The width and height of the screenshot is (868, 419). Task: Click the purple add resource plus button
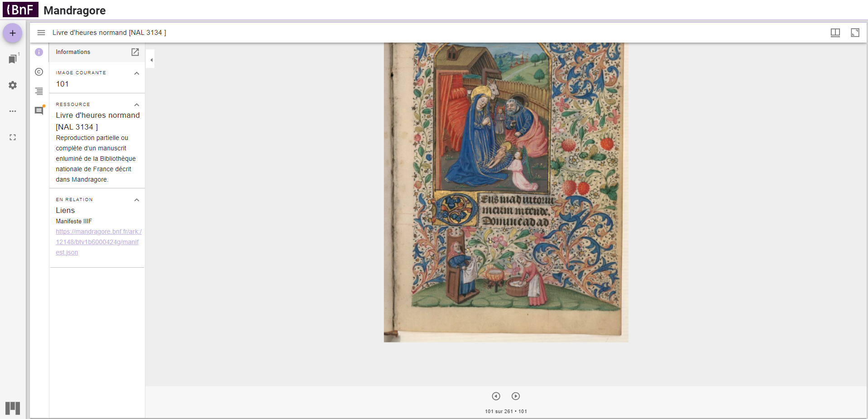(13, 33)
